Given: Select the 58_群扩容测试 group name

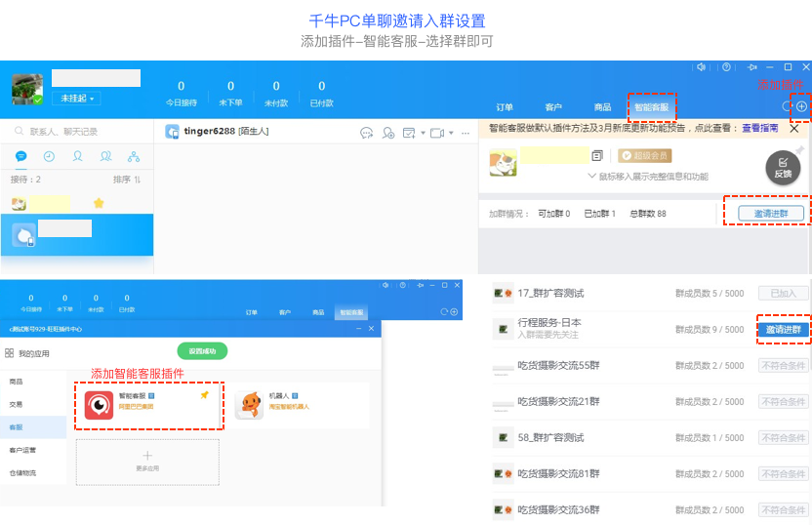Looking at the screenshot, I should tap(550, 437).
